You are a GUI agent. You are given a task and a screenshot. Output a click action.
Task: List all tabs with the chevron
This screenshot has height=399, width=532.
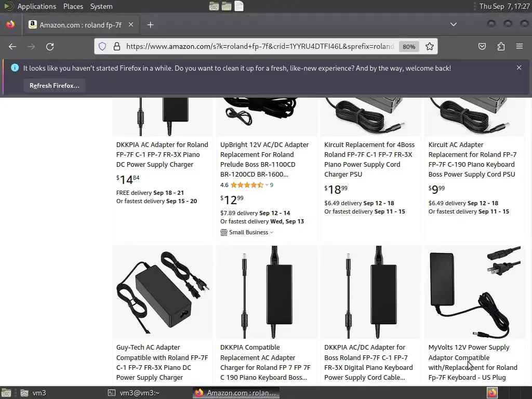pos(453,24)
